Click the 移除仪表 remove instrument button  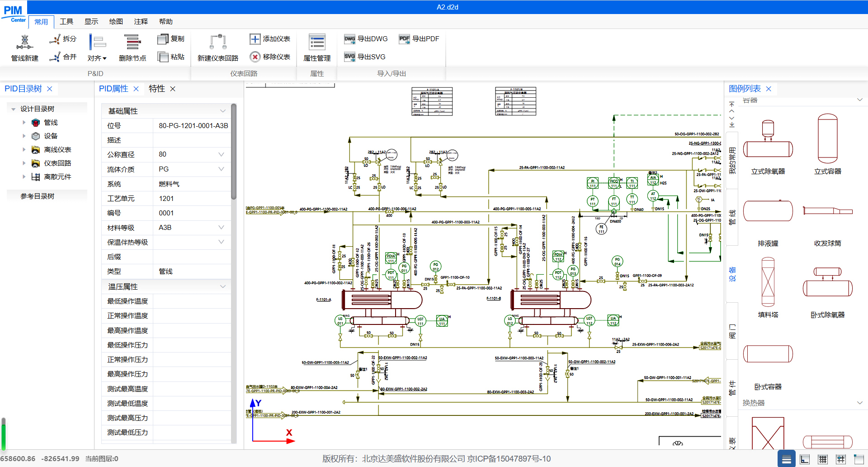tap(270, 57)
